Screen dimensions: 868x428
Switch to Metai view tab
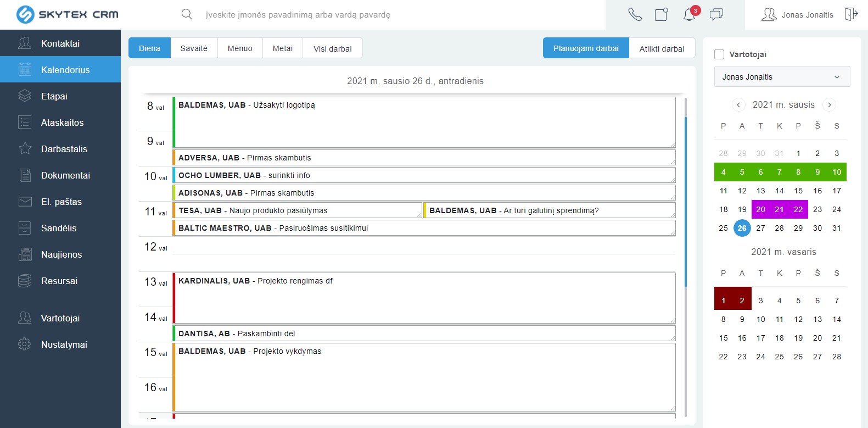(x=283, y=48)
